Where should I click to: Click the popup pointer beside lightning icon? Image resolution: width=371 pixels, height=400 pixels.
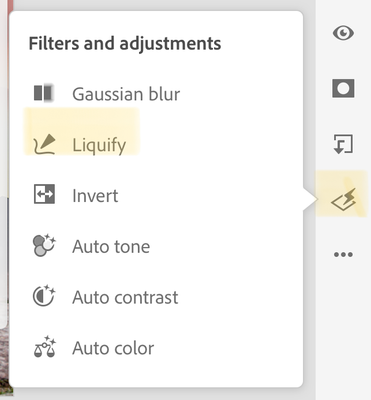[x=310, y=200]
